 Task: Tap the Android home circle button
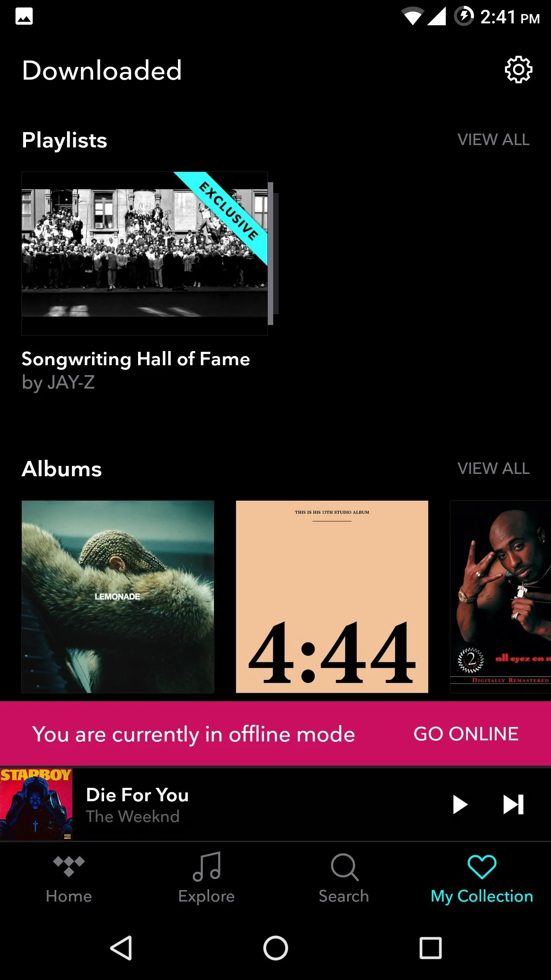(275, 948)
